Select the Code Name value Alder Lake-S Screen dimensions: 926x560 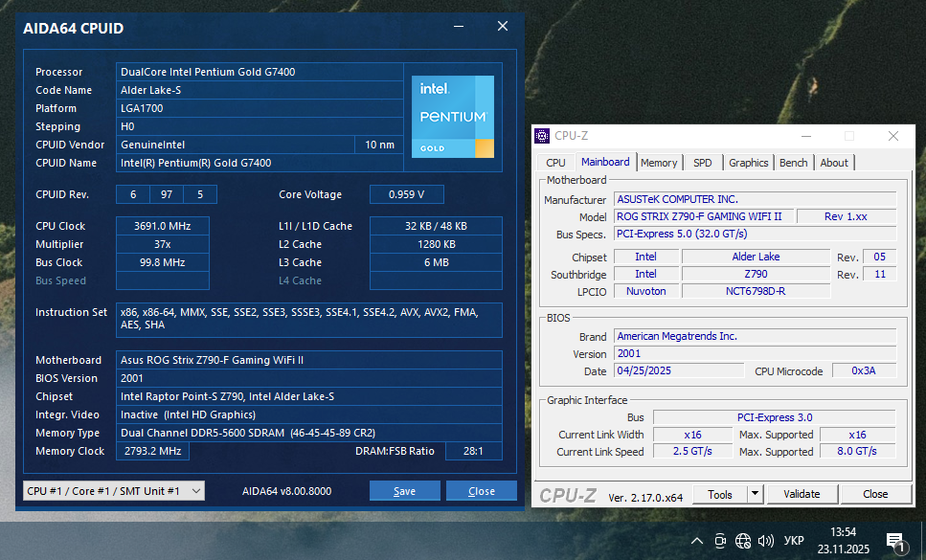pos(260,90)
